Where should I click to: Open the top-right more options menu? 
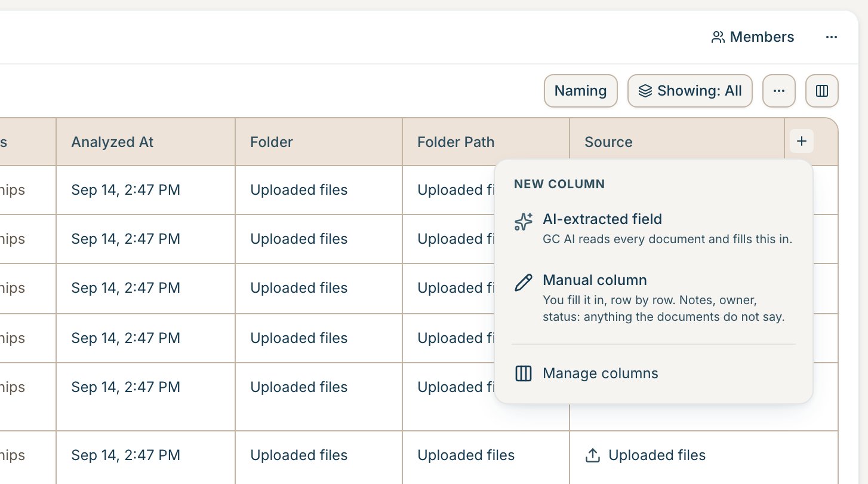832,37
